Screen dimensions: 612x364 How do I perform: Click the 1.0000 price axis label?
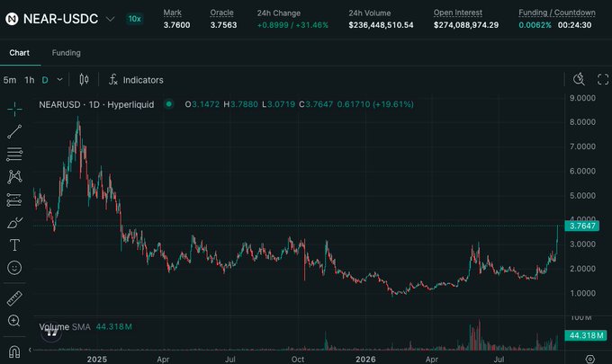tap(582, 293)
